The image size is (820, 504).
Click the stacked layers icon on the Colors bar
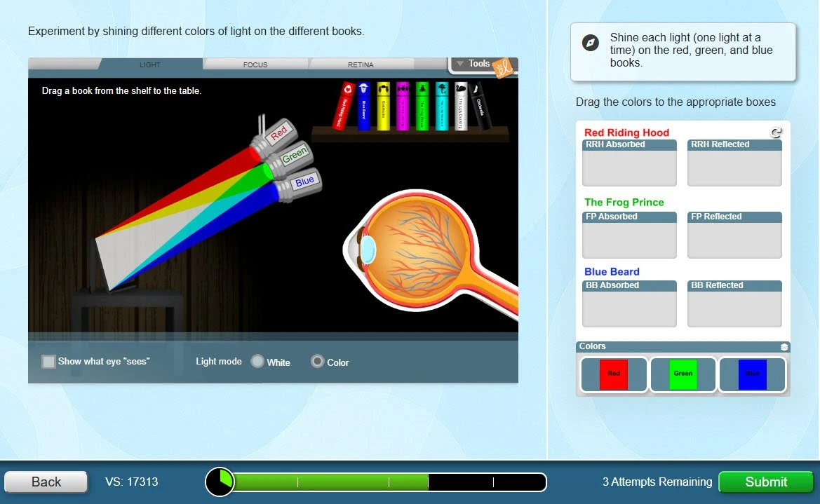click(x=784, y=346)
